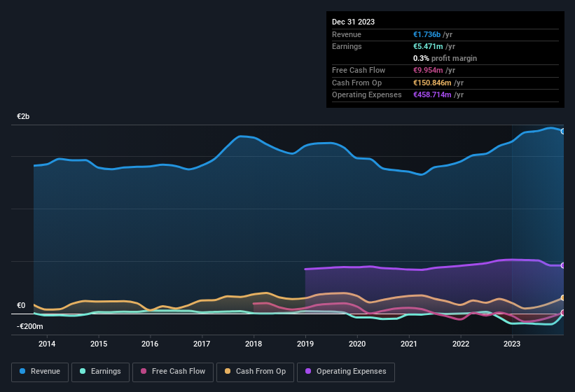Click the €2b y-axis label
This screenshot has width=575, height=392.
coord(23,116)
